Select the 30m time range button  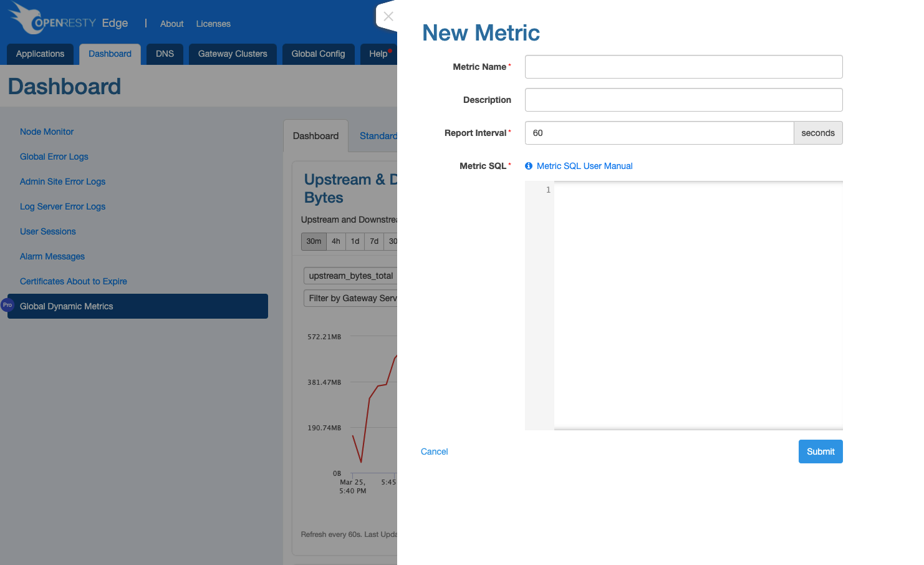pyautogui.click(x=314, y=241)
